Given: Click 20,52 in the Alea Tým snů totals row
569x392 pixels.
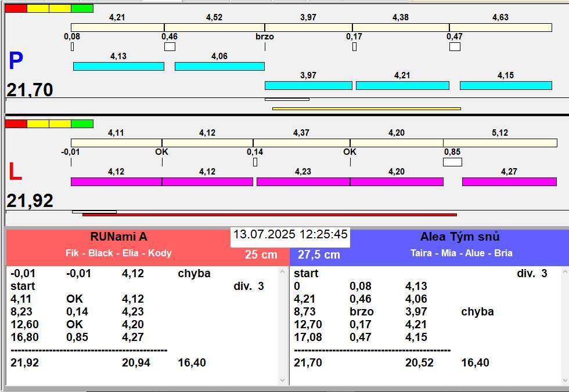Looking at the screenshot, I should click(419, 363).
